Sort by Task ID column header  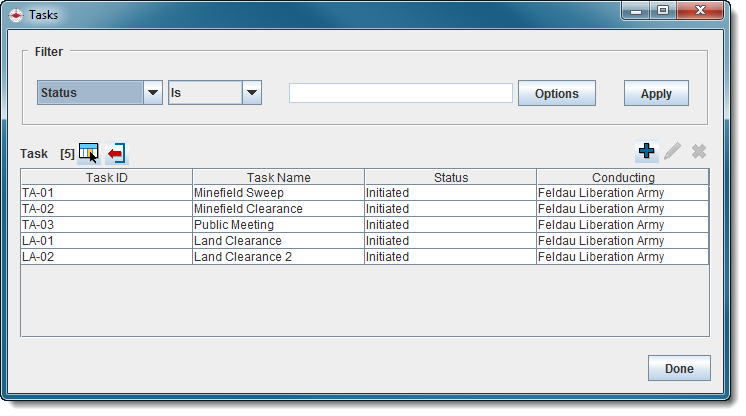[107, 177]
